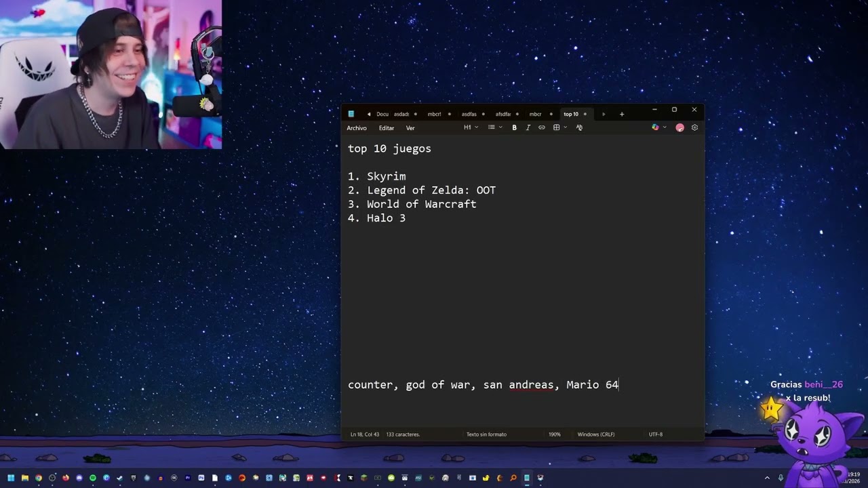Open Windows (CRLF) line ending selector
868x488 pixels.
pyautogui.click(x=596, y=434)
